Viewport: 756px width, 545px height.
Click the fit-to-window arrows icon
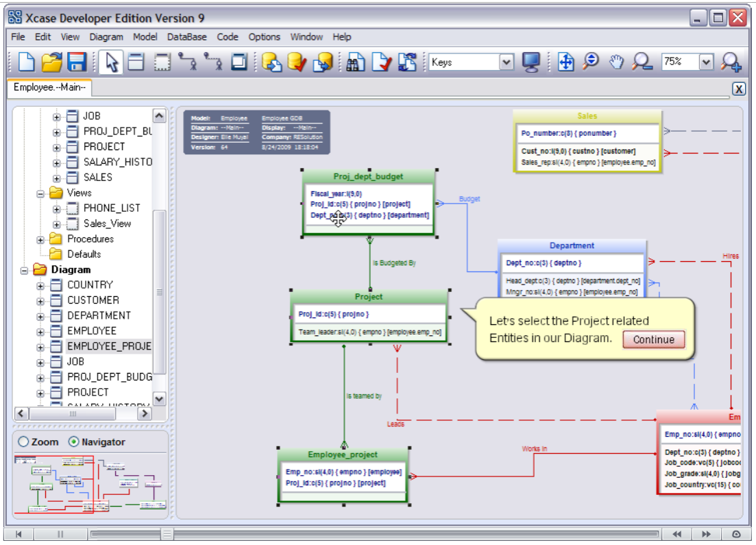565,62
